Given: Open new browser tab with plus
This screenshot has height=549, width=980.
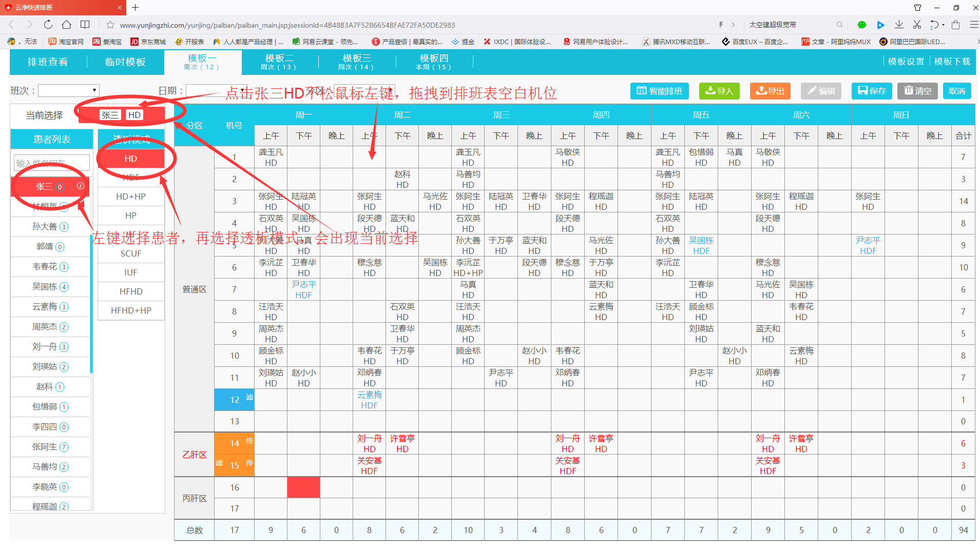Looking at the screenshot, I should tap(136, 8).
